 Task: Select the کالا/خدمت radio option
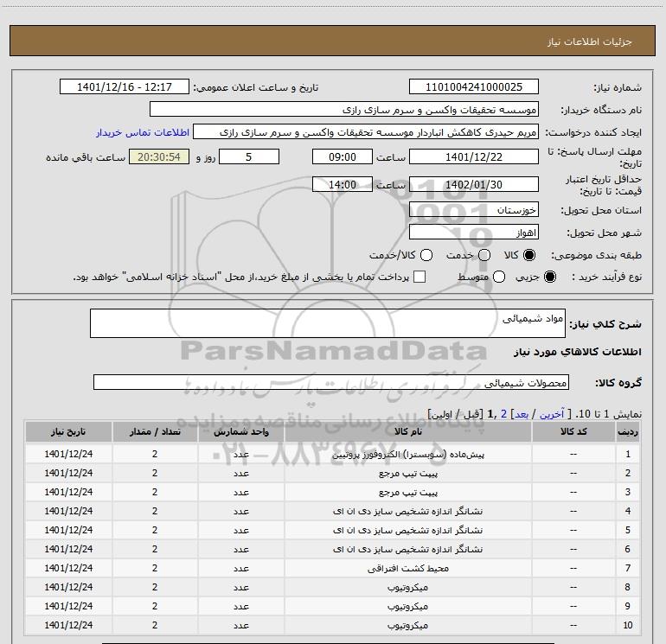(426, 255)
